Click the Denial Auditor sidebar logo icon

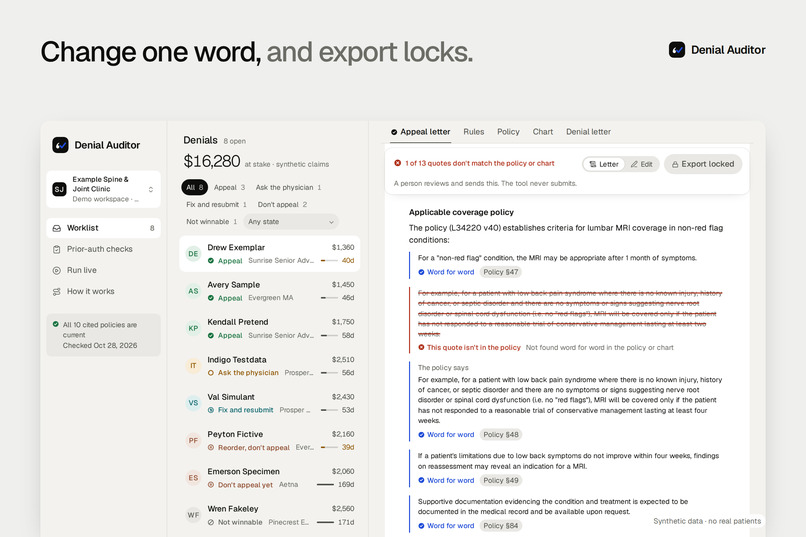60,145
